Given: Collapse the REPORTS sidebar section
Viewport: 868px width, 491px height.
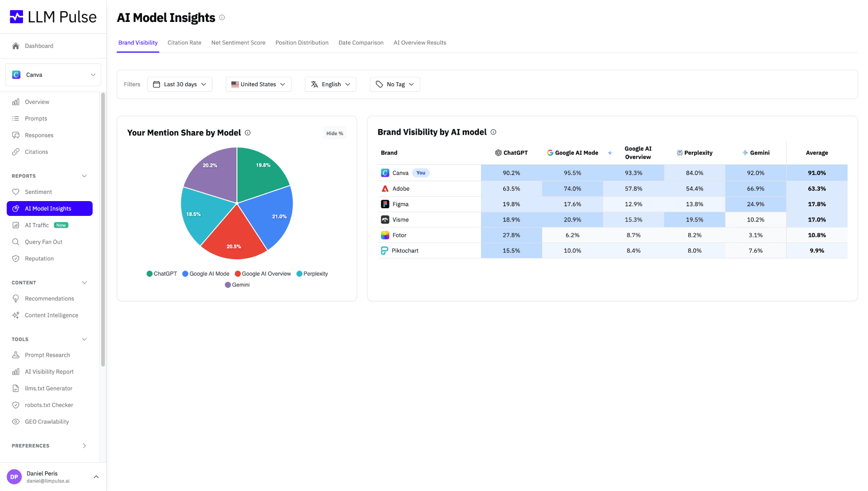Looking at the screenshot, I should pyautogui.click(x=84, y=176).
